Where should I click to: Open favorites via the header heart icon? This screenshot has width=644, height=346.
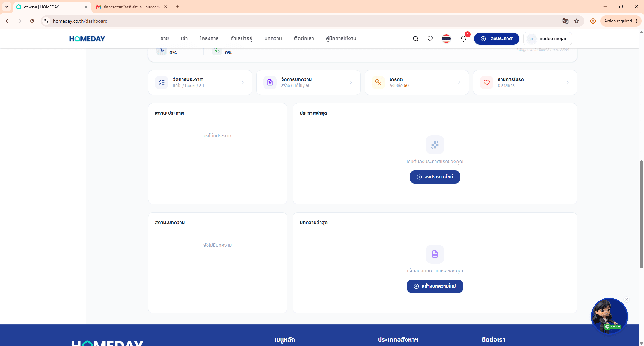[430, 39]
